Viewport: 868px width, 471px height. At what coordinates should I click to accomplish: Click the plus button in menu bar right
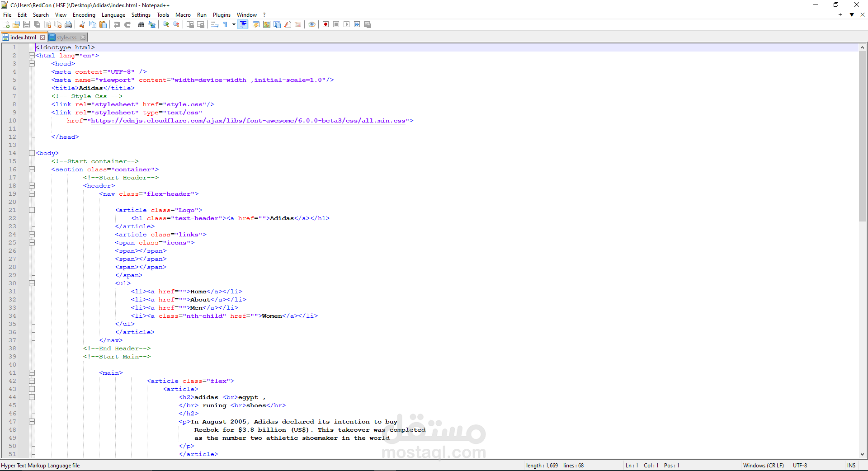[x=840, y=15]
